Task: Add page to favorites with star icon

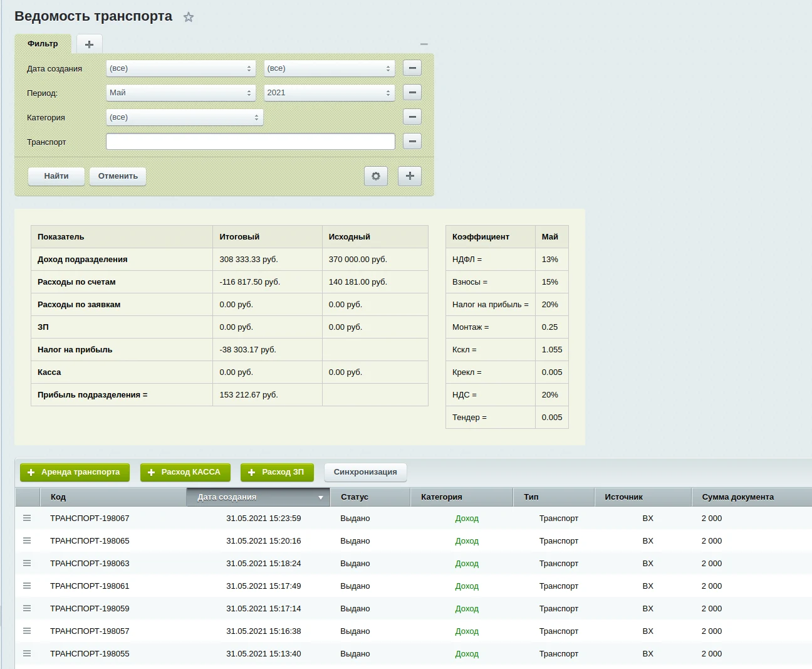Action: [x=189, y=18]
